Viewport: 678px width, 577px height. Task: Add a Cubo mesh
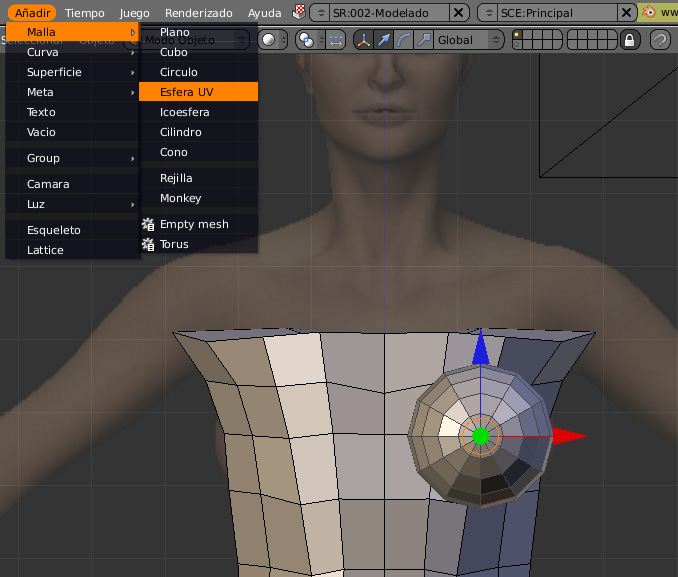pyautogui.click(x=198, y=52)
